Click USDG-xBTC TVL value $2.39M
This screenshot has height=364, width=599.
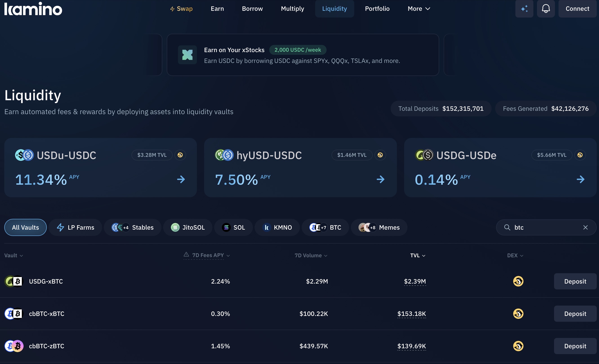[x=415, y=281]
